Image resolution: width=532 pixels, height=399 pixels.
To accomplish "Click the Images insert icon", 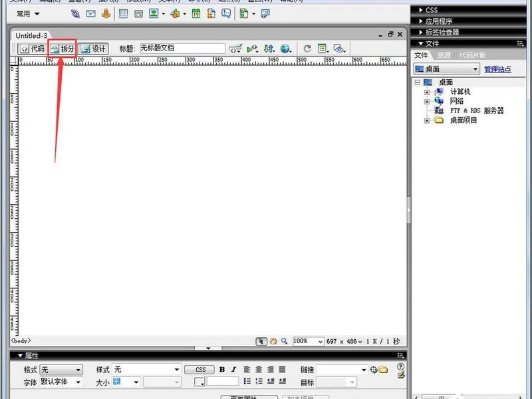I will pos(154,13).
